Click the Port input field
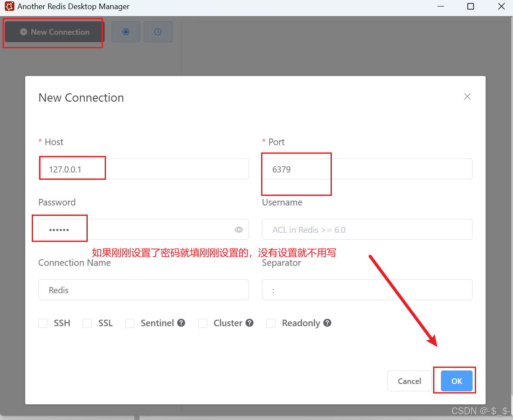Screen dimensions: 513x420 pos(367,169)
